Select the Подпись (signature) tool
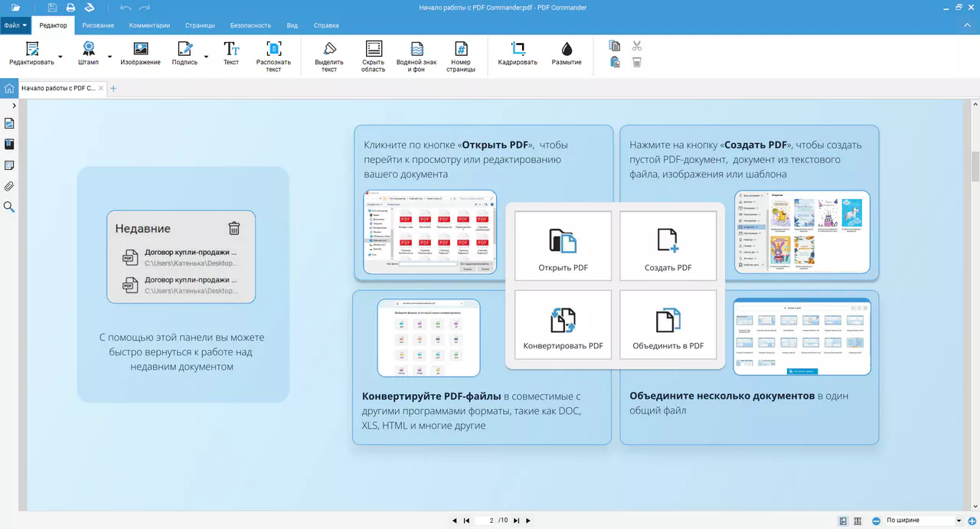This screenshot has width=980, height=529. point(183,54)
